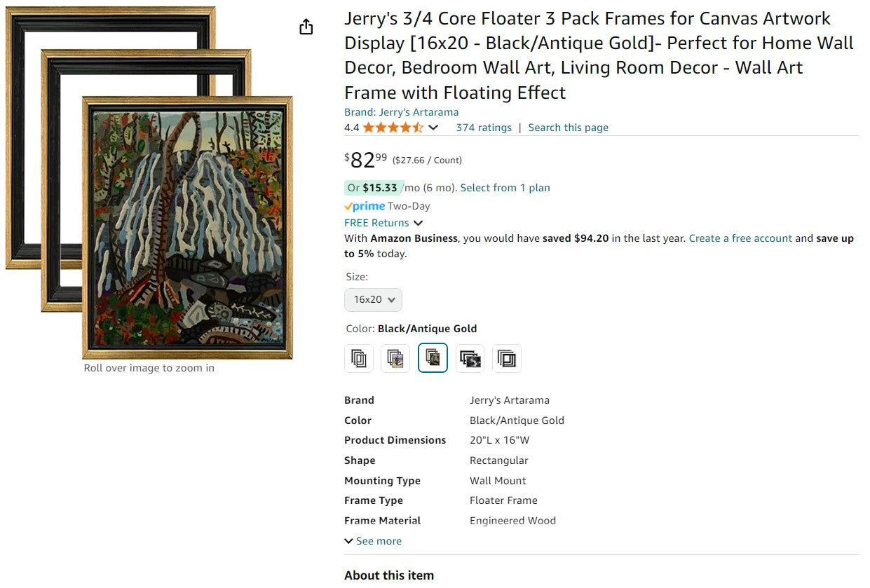Open the Size dropdown showing 16x20

tap(373, 299)
